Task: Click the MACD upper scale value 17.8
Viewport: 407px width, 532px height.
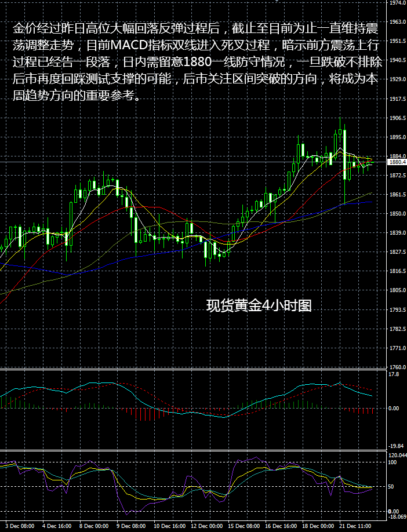Action: tap(394, 374)
